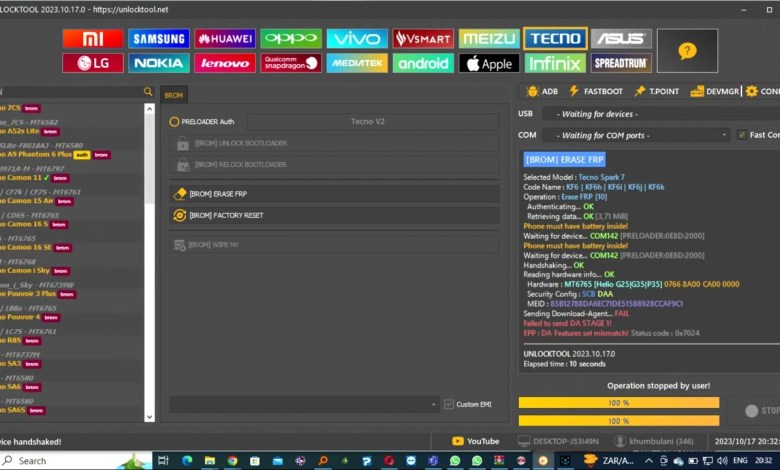Open the COM ports dropdown
This screenshot has height=470, width=780.
pyautogui.click(x=636, y=135)
